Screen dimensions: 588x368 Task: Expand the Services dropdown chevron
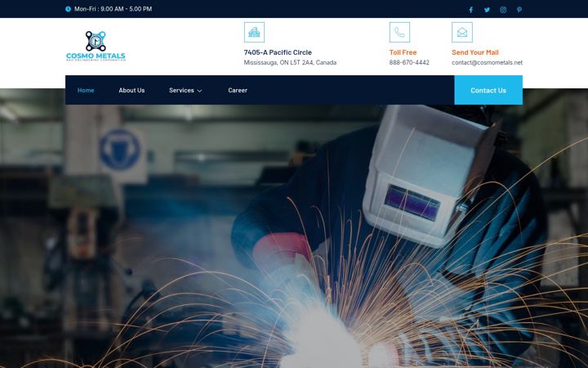[x=199, y=91]
